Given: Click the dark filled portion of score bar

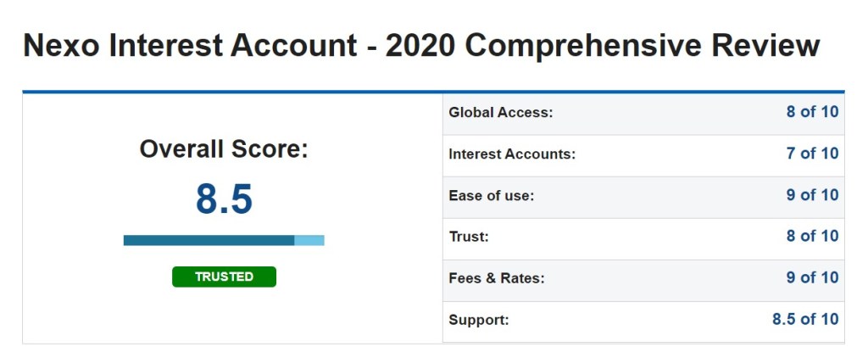Looking at the screenshot, I should pos(209,240).
